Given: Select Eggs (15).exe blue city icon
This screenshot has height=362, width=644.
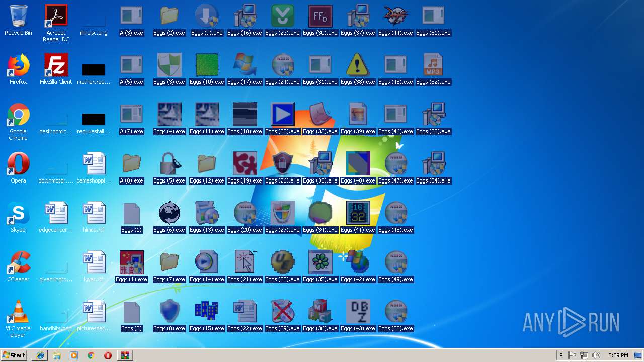Looking at the screenshot, I should (207, 312).
